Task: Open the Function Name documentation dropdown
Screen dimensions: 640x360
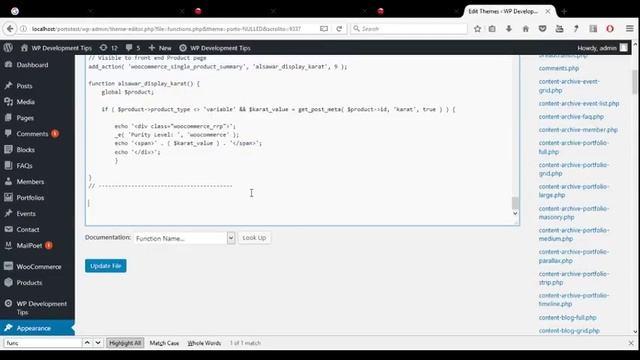Action: [x=184, y=238]
